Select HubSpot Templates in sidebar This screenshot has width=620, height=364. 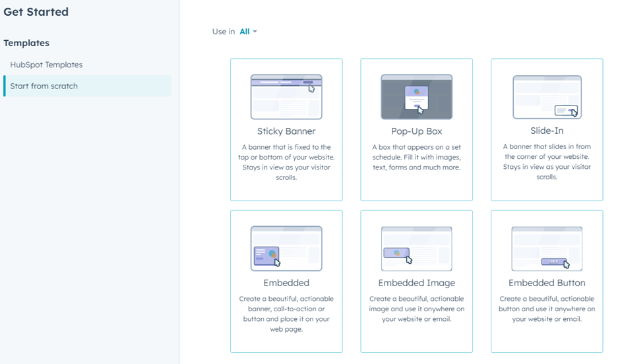point(46,65)
